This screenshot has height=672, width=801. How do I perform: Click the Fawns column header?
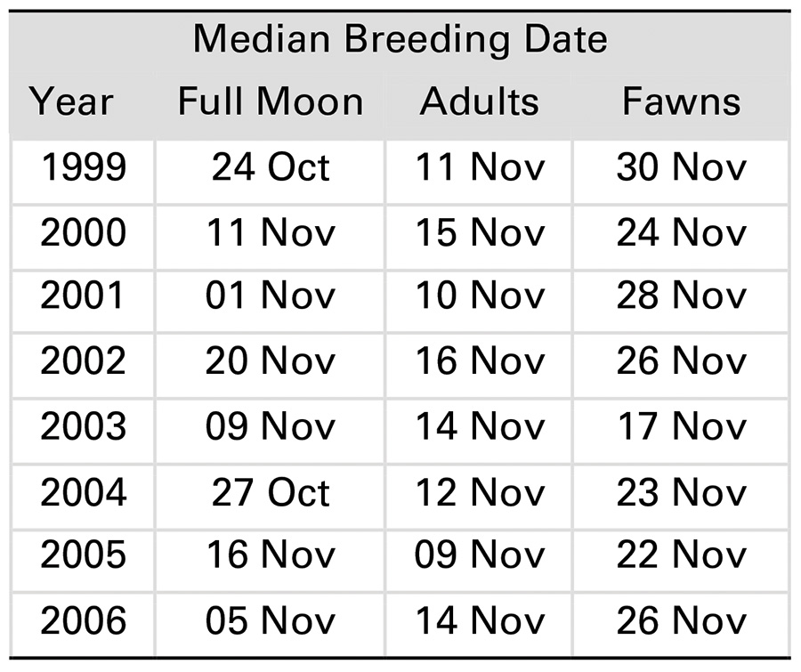[681, 101]
